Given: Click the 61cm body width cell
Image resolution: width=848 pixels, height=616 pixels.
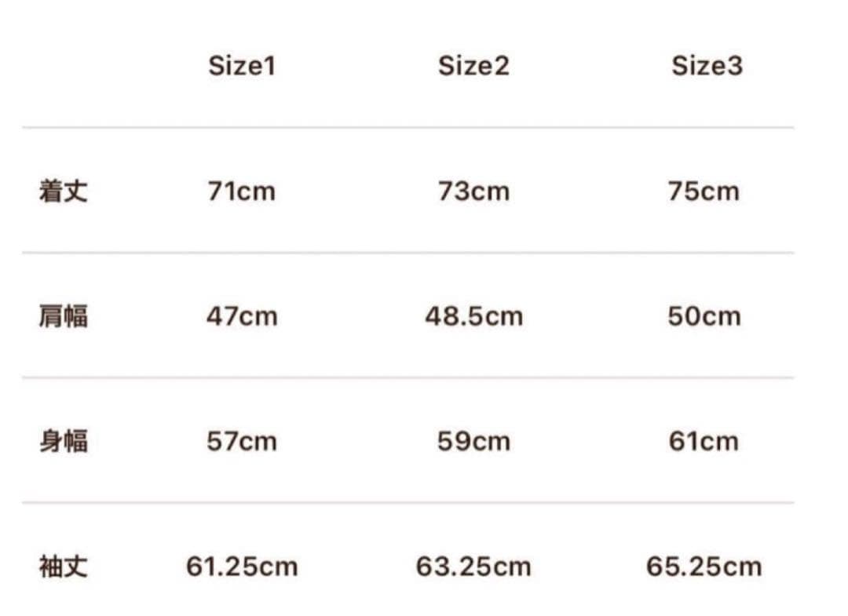Looking at the screenshot, I should [704, 441].
